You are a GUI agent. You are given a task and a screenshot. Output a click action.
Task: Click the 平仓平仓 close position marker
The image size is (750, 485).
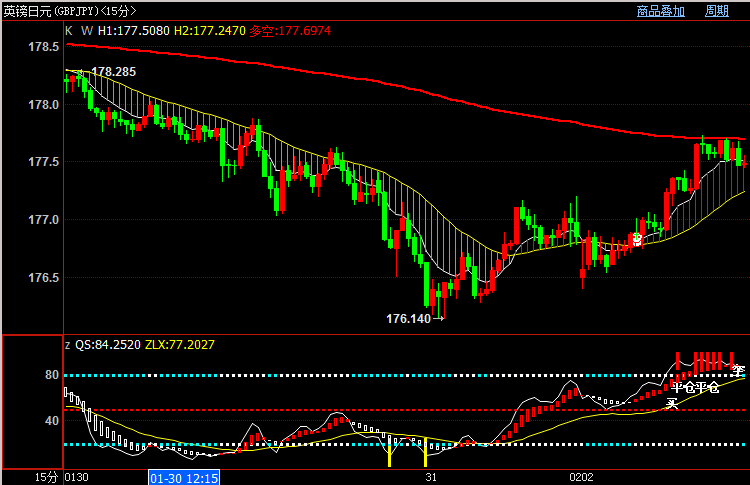(x=695, y=387)
